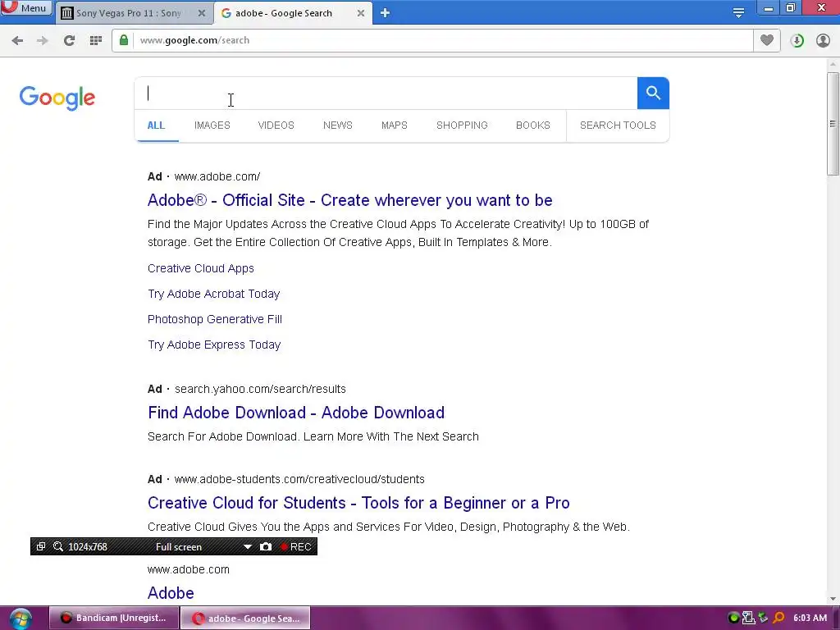This screenshot has width=840, height=630.
Task: Switch to adobe - Google Search taskbar button
Action: [245, 619]
